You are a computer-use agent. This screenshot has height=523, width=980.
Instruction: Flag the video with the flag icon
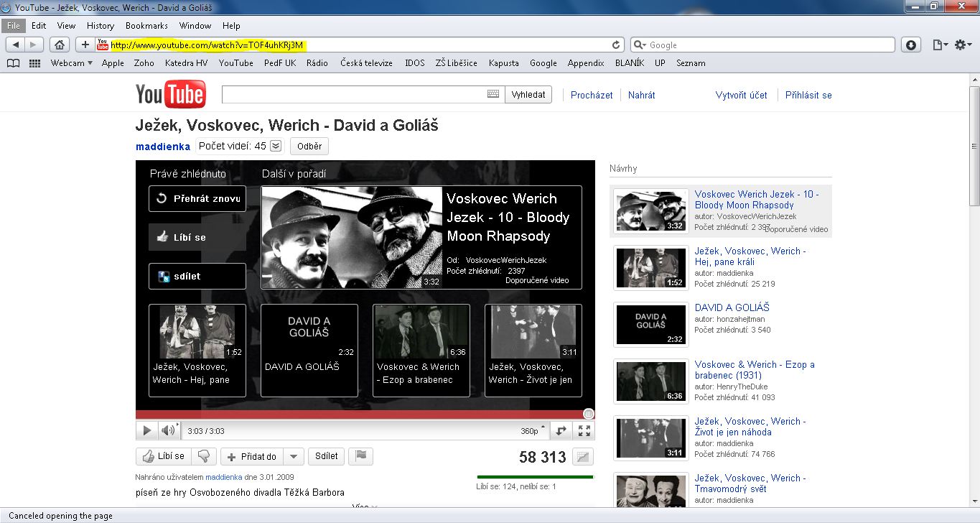click(362, 456)
